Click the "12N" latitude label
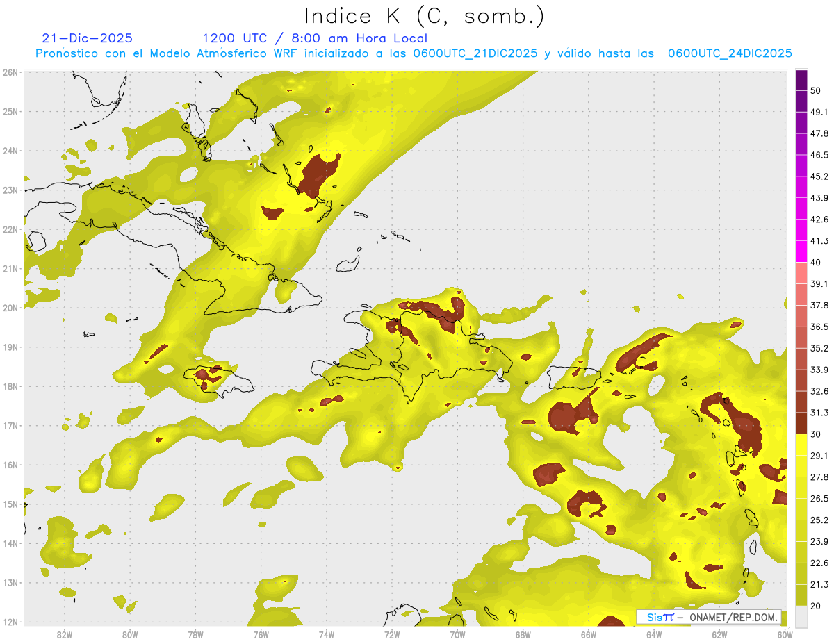 click(x=10, y=622)
